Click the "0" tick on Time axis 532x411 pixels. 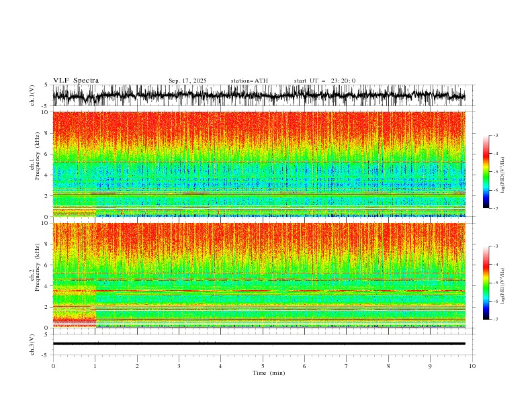point(53,366)
